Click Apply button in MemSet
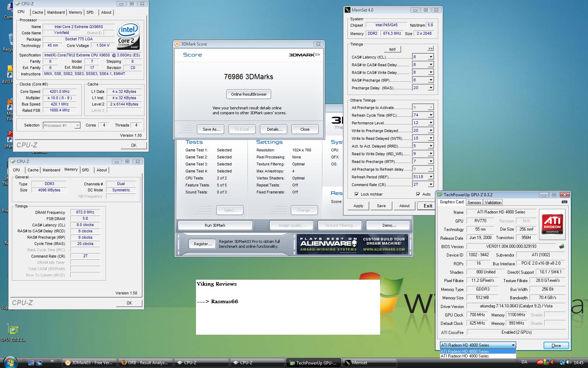The image size is (588, 368). pyautogui.click(x=358, y=206)
